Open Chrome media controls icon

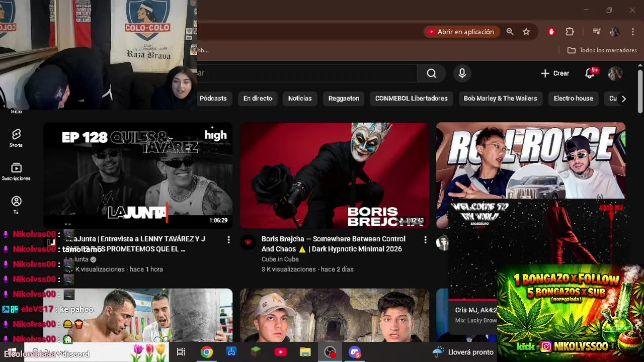pos(597,32)
